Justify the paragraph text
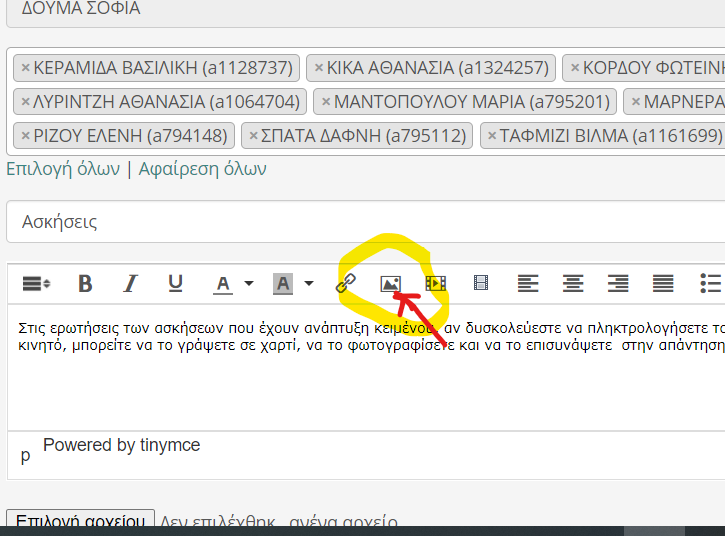The image size is (725, 536). pos(663,284)
